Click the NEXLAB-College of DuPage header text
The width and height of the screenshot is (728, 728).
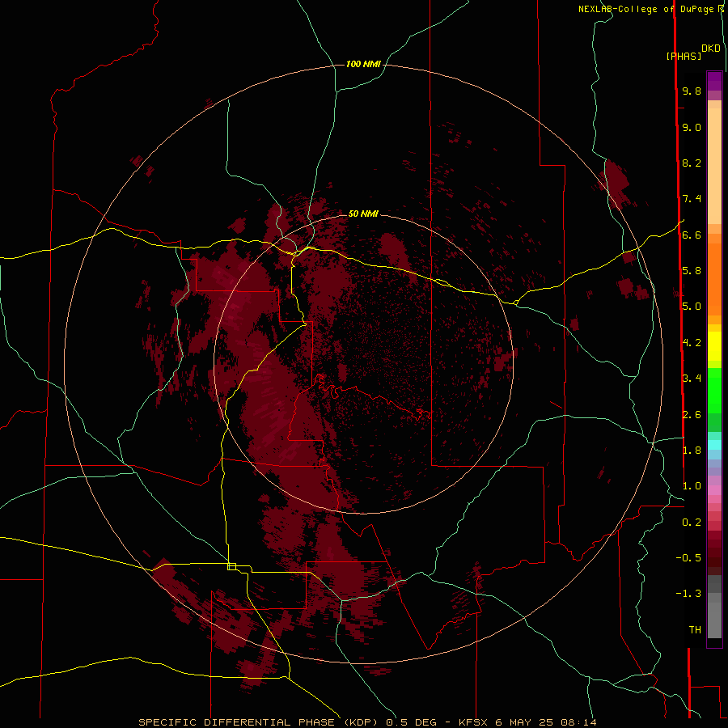(645, 9)
